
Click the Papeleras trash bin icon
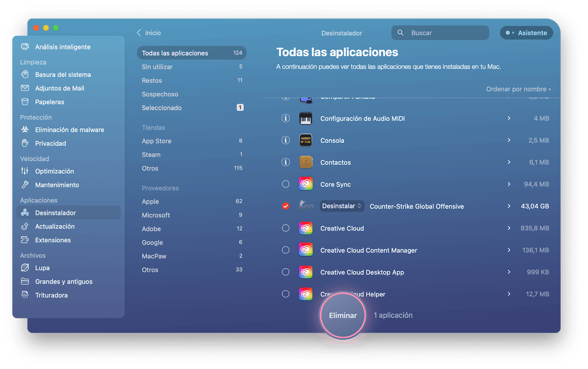25,102
